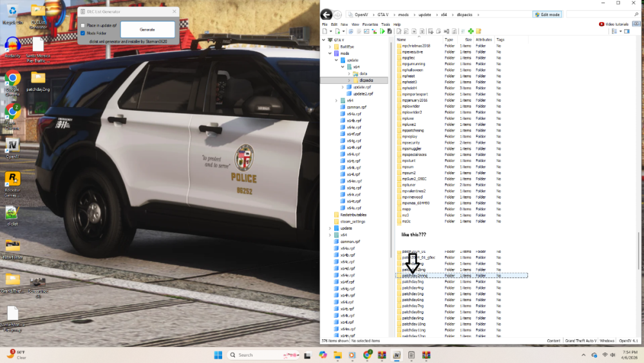Enable Place in update.rpf checkbox

83,26
